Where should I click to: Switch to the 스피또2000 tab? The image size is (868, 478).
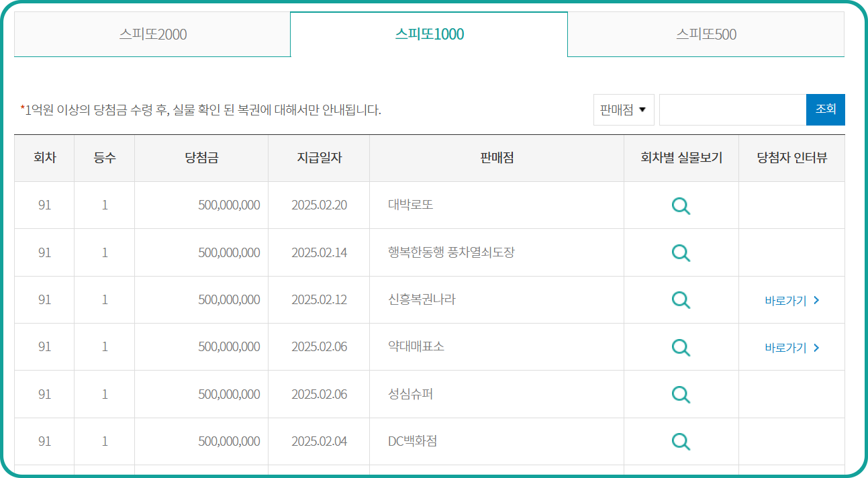152,34
